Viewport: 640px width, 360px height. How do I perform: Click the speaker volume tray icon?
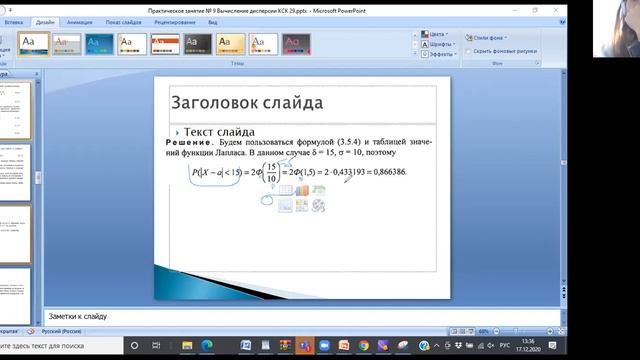(x=491, y=346)
